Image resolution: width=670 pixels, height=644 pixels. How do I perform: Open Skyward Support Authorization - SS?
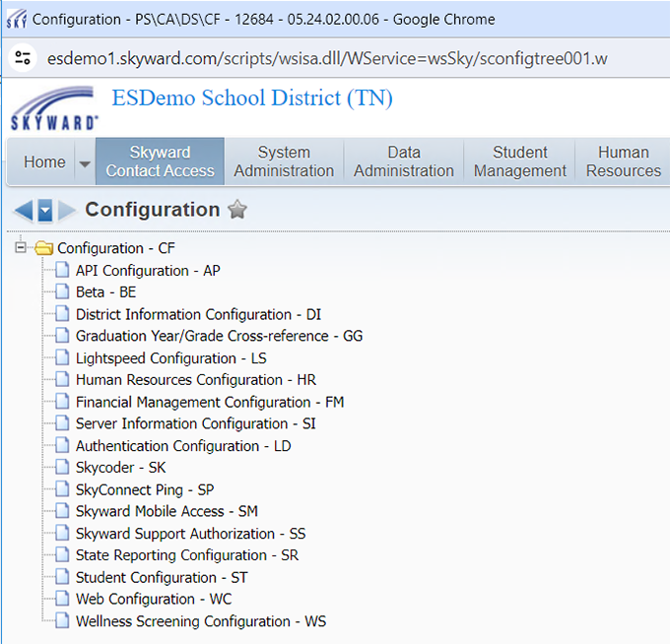[190, 534]
